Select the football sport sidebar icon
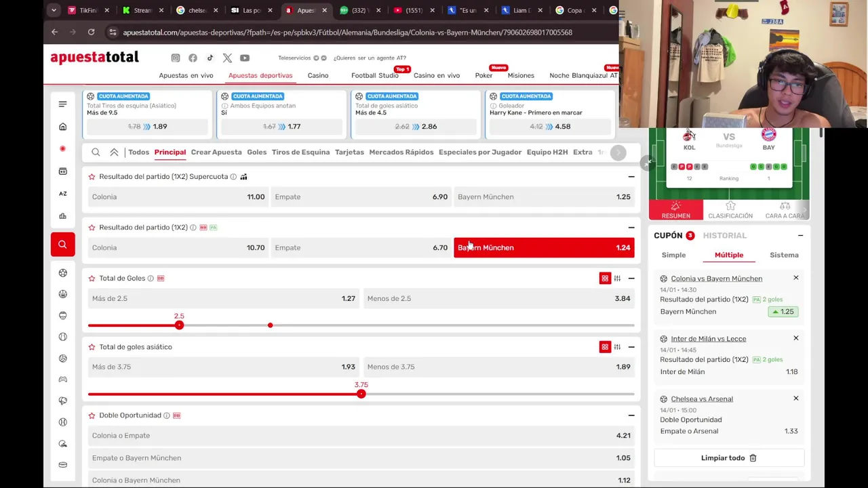Image resolution: width=868 pixels, height=488 pixels. pyautogui.click(x=62, y=272)
